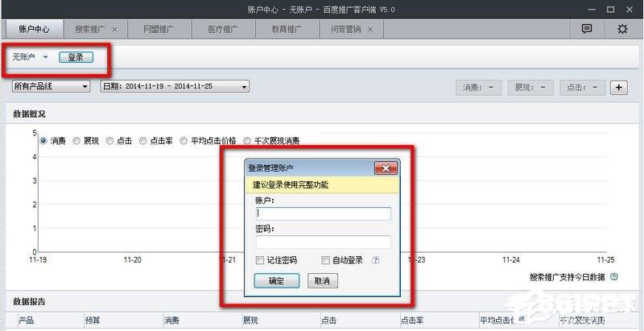Click the 数据概况 section title
This screenshot has width=644, height=331.
[x=29, y=114]
